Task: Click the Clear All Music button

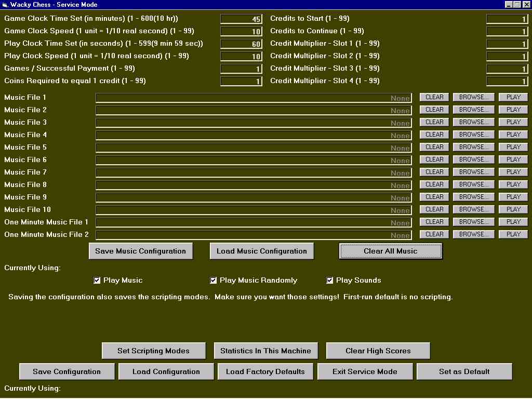Action: 391,251
